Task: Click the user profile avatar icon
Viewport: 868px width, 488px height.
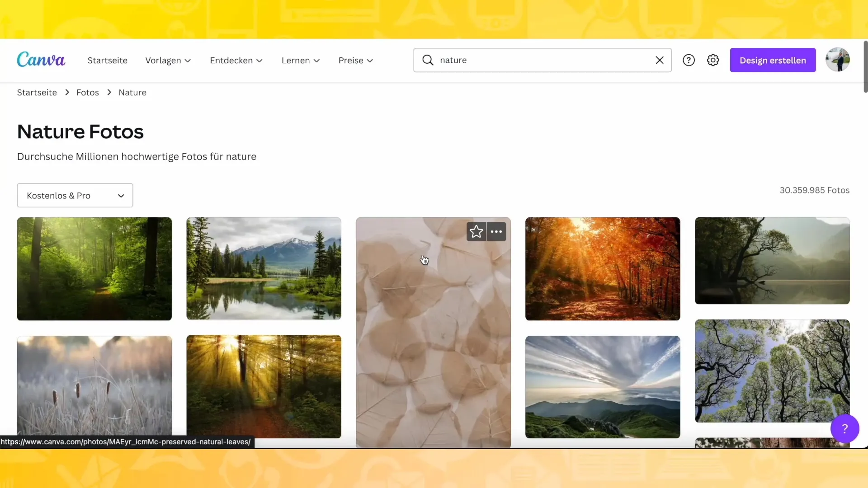Action: tap(838, 60)
